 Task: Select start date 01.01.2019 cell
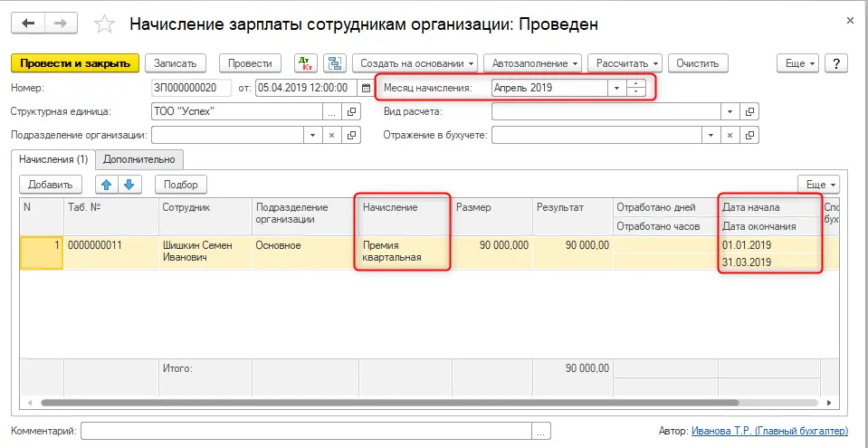pos(769,244)
